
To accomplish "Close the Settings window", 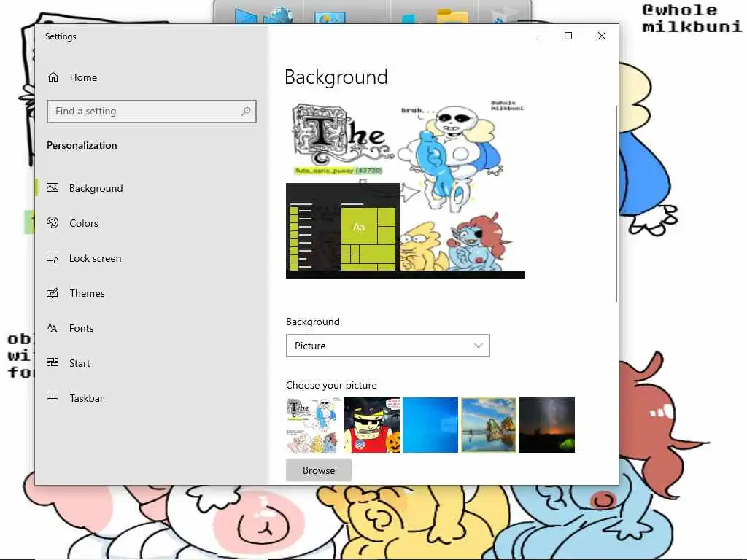I will pyautogui.click(x=602, y=36).
